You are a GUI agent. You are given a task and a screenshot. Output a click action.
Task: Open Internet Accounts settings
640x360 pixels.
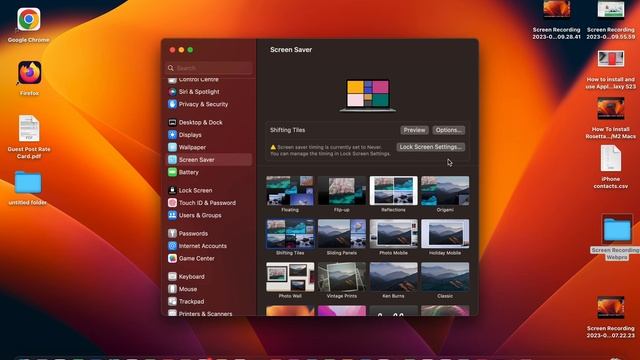click(209, 246)
